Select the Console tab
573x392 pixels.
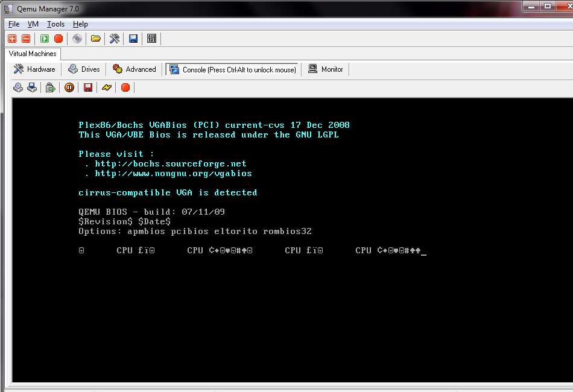232,69
